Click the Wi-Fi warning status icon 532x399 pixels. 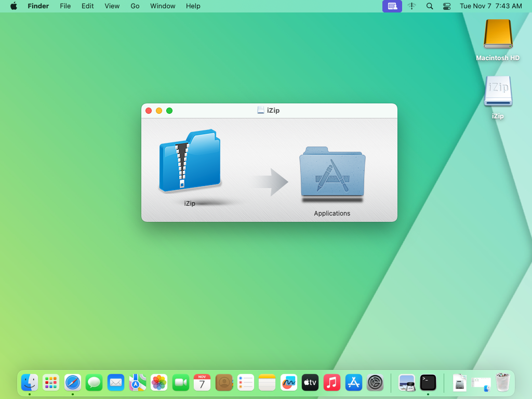coord(411,6)
